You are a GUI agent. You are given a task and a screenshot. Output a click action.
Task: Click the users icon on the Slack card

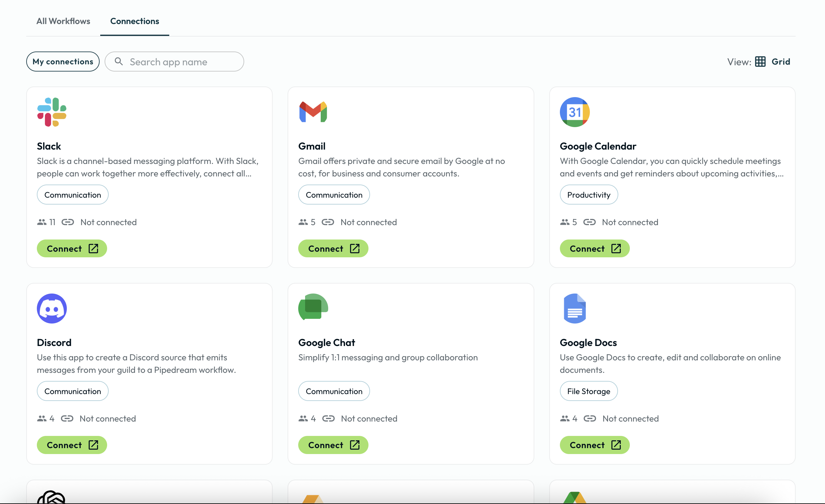tap(42, 222)
